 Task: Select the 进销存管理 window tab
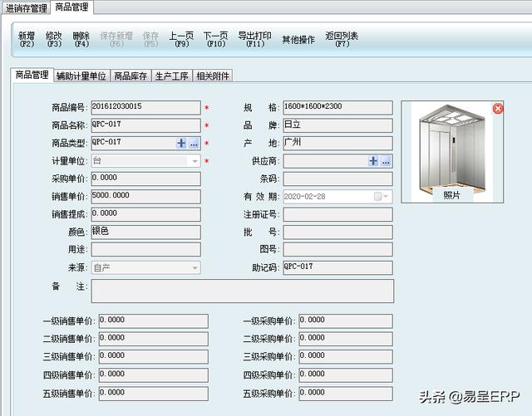point(27,7)
